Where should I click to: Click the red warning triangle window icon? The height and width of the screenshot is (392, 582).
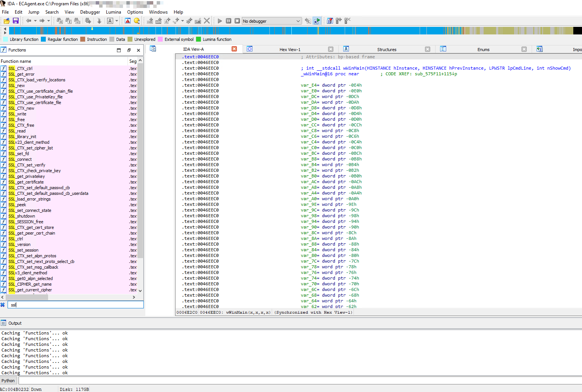click(128, 21)
